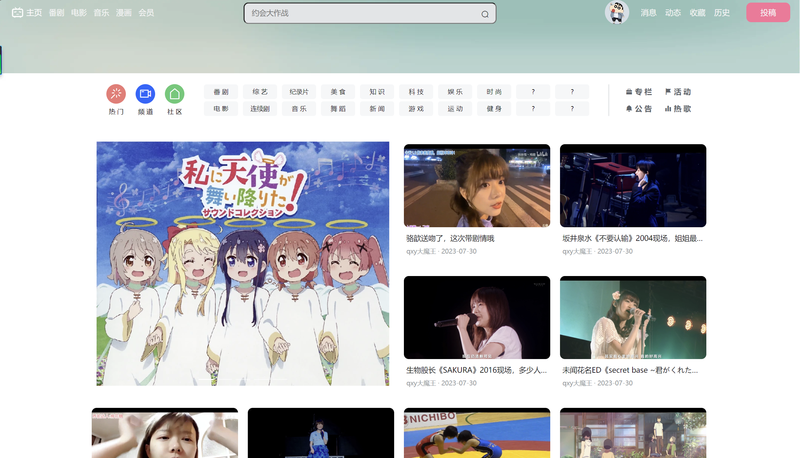Open 音乐 in the top navigation bar

pyautogui.click(x=102, y=13)
